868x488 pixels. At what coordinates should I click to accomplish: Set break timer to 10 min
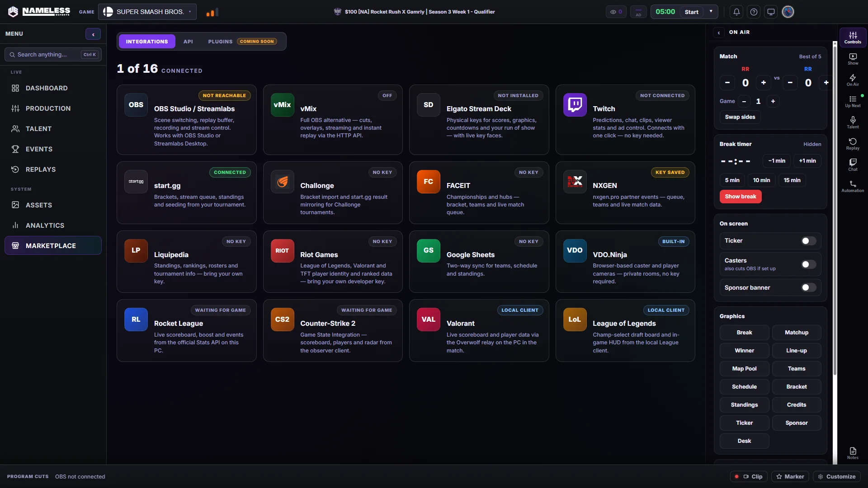pyautogui.click(x=761, y=180)
